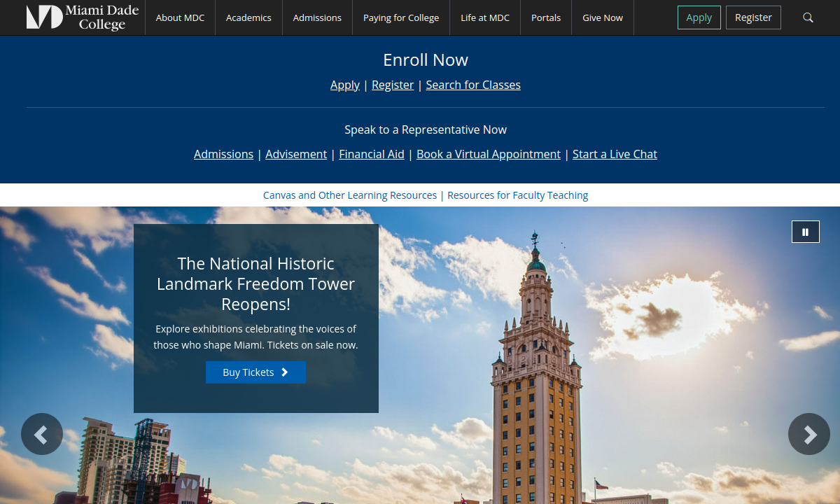This screenshot has width=840, height=504.
Task: Click Book a Virtual Appointment link
Action: pos(489,154)
